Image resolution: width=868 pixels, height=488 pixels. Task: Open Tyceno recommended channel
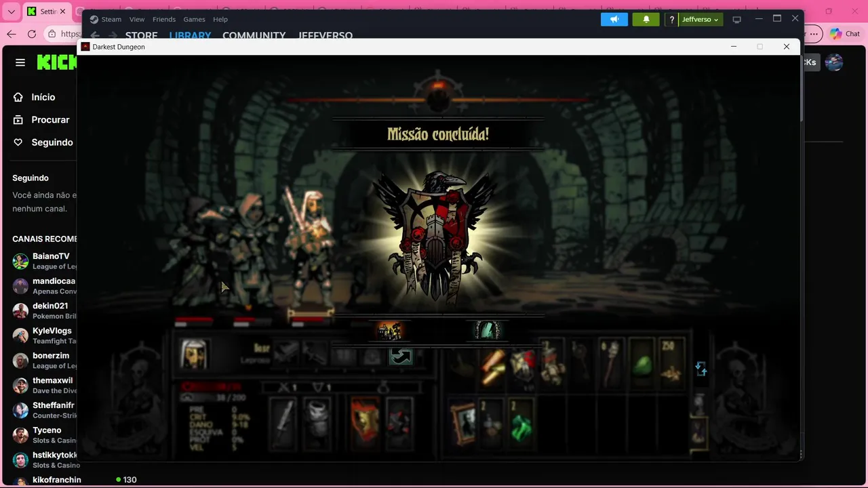pyautogui.click(x=44, y=434)
